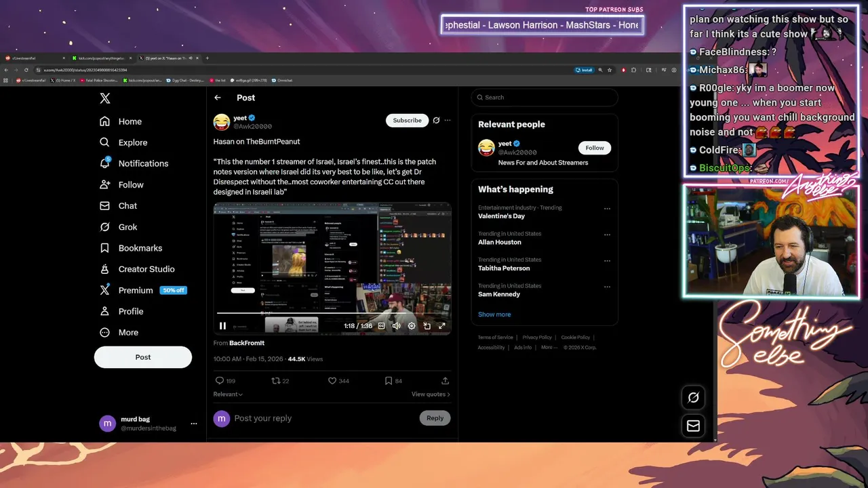Screen dimensions: 868x488
Task: Expand the Relevant replies sort dropdown
Action: pos(228,394)
